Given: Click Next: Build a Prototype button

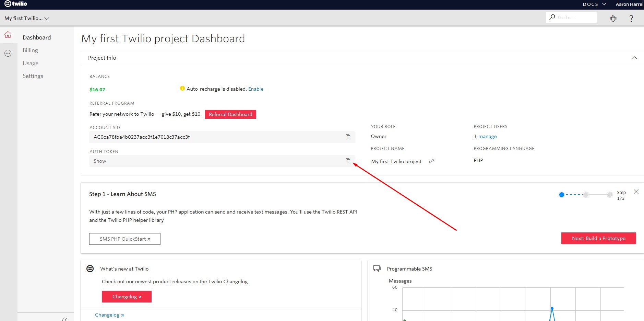Looking at the screenshot, I should click(x=598, y=238).
